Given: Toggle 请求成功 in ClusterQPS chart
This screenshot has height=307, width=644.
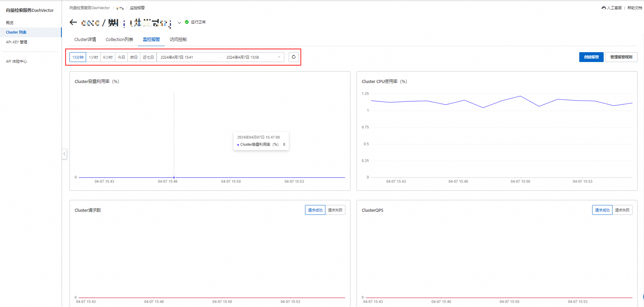Looking at the screenshot, I should [x=602, y=210].
